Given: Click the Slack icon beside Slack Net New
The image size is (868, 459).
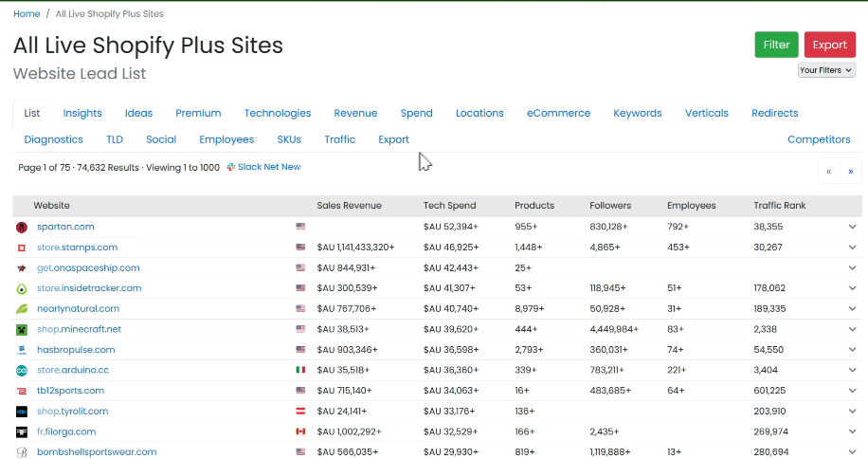Looking at the screenshot, I should [231, 167].
